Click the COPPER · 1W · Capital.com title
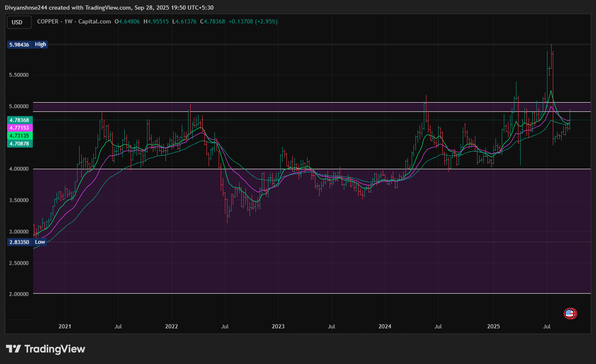Image resolution: width=596 pixels, height=364 pixels. click(x=74, y=21)
